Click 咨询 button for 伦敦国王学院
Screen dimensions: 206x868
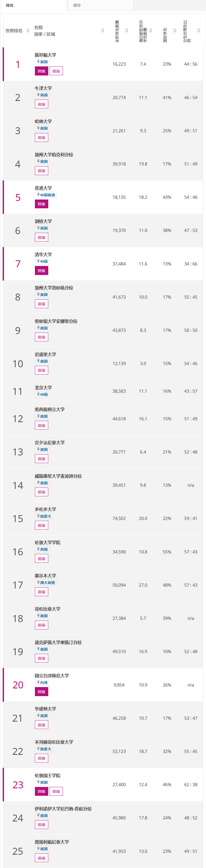click(x=56, y=791)
